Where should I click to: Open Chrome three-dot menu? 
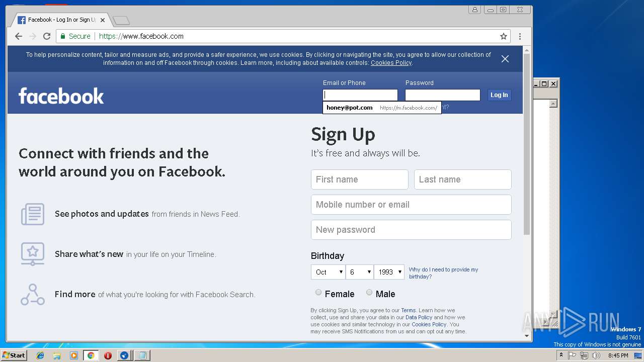coord(520,36)
